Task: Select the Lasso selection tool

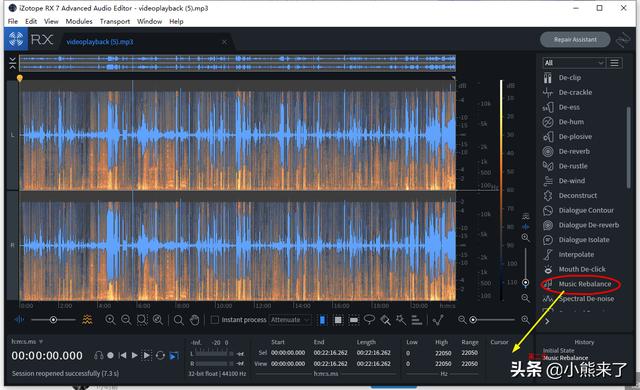Action: [369, 319]
